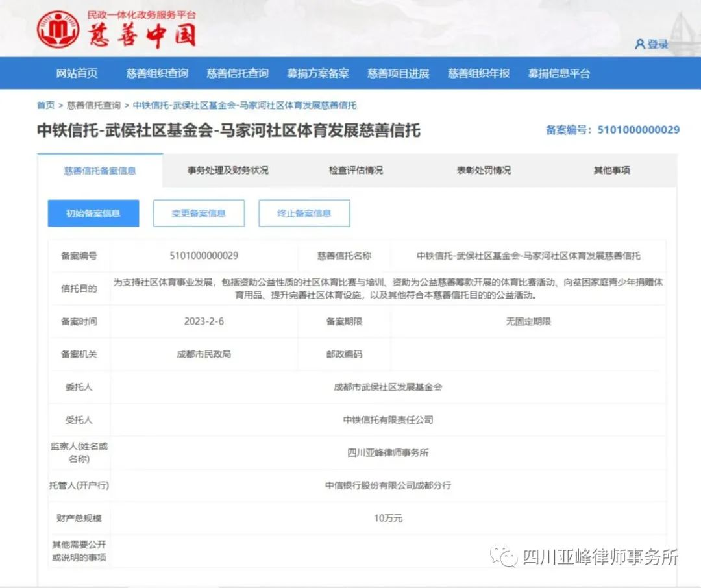Switch to the 表彰处罚情况 tab
The height and width of the screenshot is (588, 701).
[x=484, y=170]
